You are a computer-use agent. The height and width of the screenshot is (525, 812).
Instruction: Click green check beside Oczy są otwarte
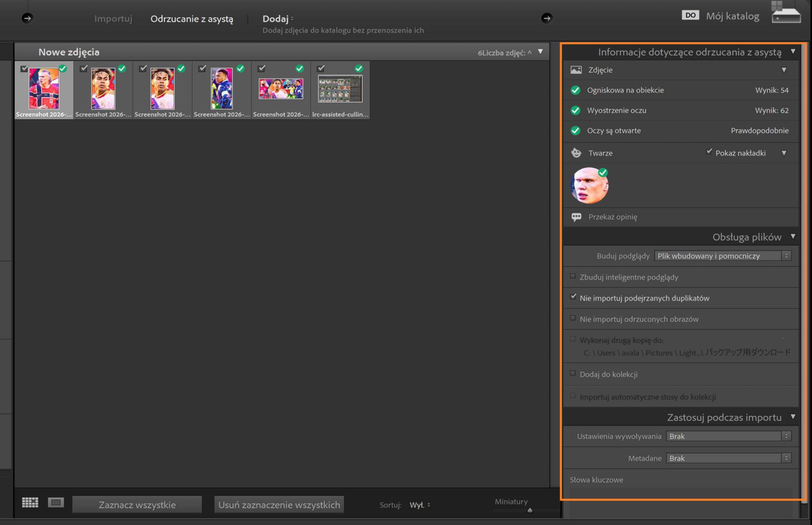tap(576, 131)
